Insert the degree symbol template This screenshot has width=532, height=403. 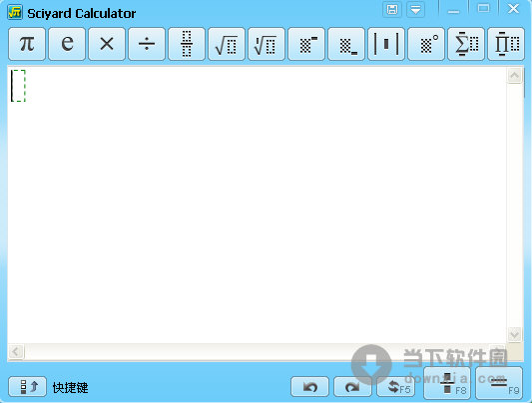point(426,44)
